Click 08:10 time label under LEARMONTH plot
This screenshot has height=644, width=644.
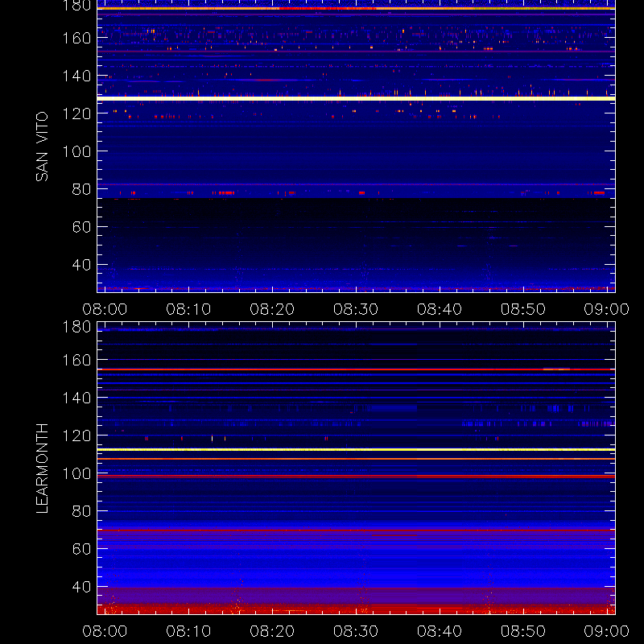click(188, 631)
